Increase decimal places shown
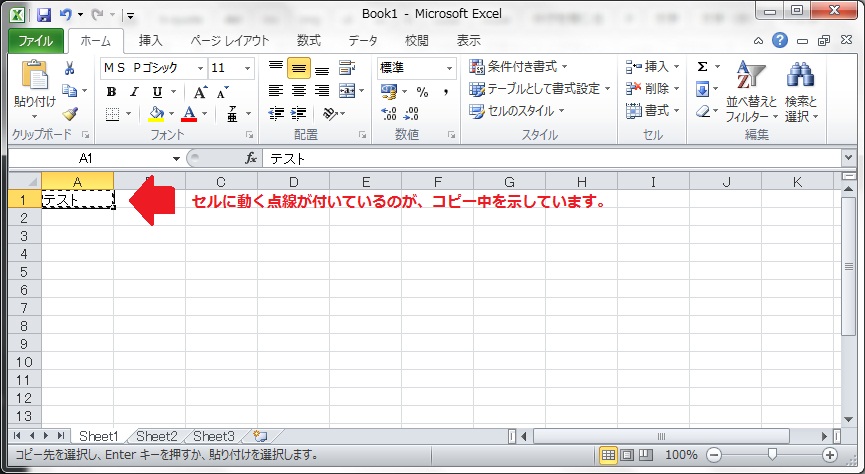This screenshot has height=474, width=865. pyautogui.click(x=389, y=114)
